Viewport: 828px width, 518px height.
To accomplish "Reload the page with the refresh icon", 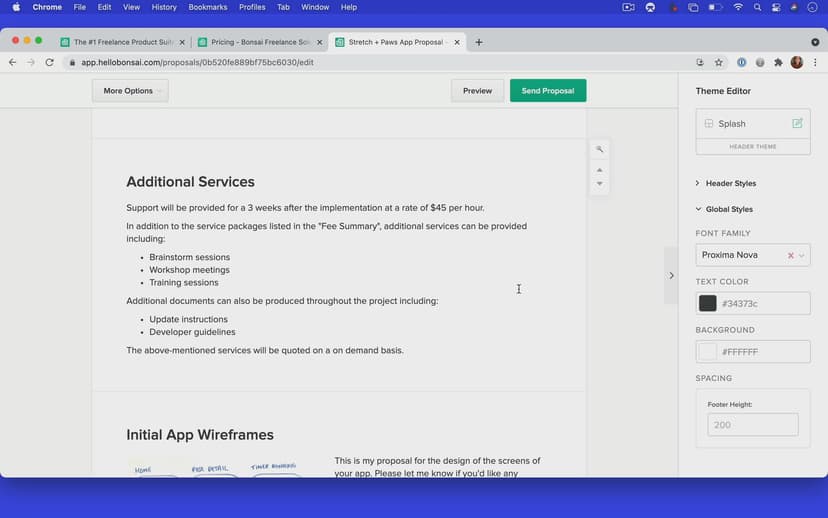I will (x=49, y=62).
